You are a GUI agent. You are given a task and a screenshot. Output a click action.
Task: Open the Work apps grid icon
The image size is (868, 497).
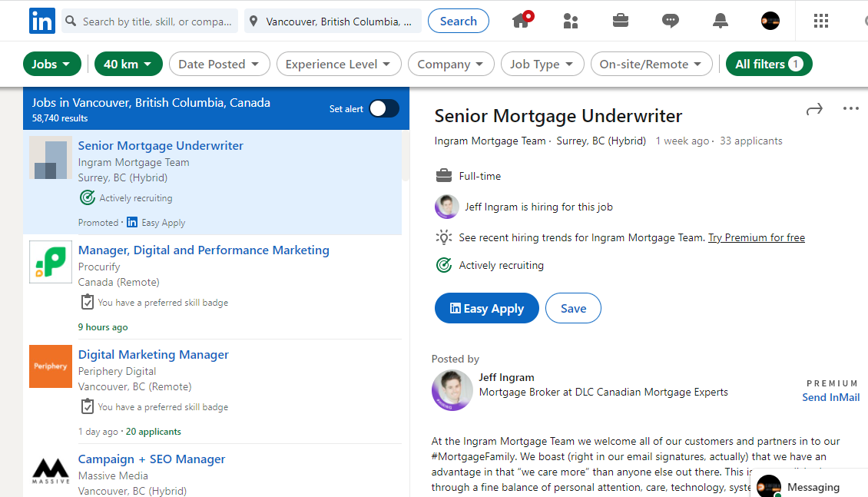(821, 21)
